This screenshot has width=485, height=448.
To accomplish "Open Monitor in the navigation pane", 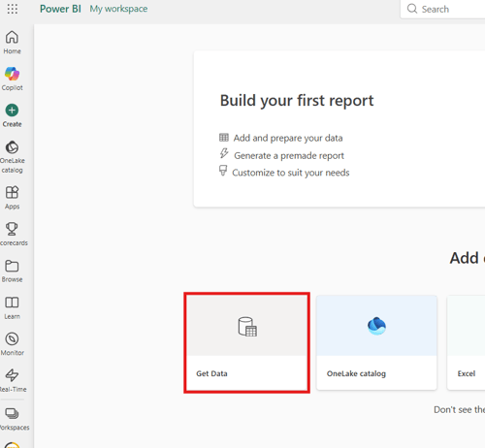I will (x=12, y=344).
